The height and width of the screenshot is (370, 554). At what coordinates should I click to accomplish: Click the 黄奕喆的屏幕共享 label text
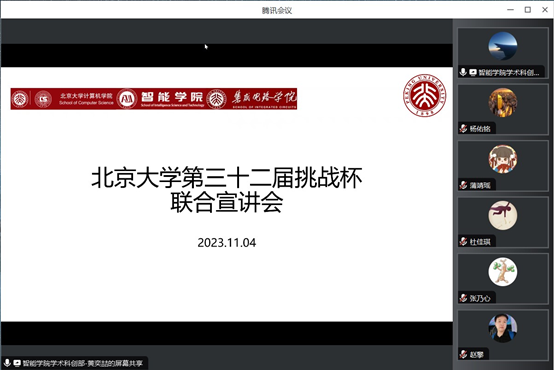[115, 363]
